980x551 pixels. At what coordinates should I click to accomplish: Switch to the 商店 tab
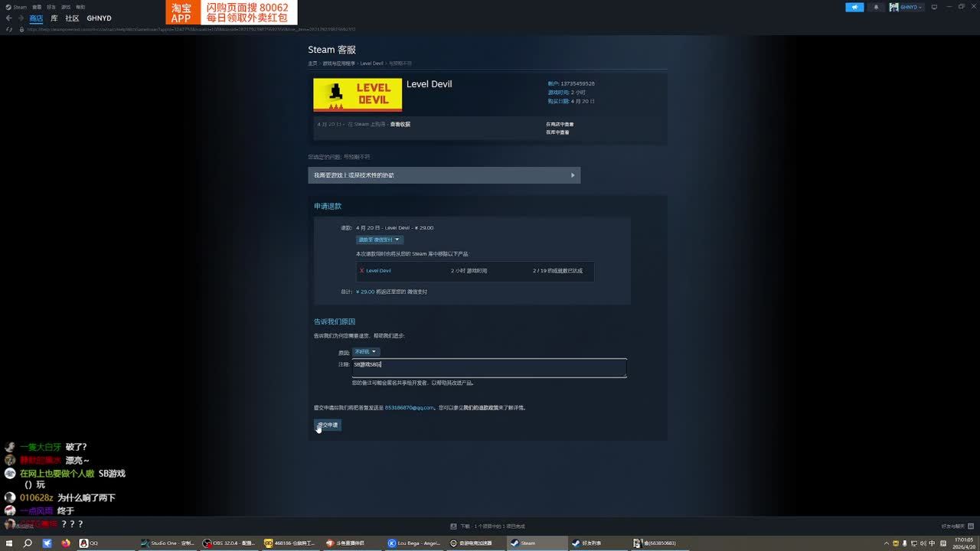coord(36,18)
